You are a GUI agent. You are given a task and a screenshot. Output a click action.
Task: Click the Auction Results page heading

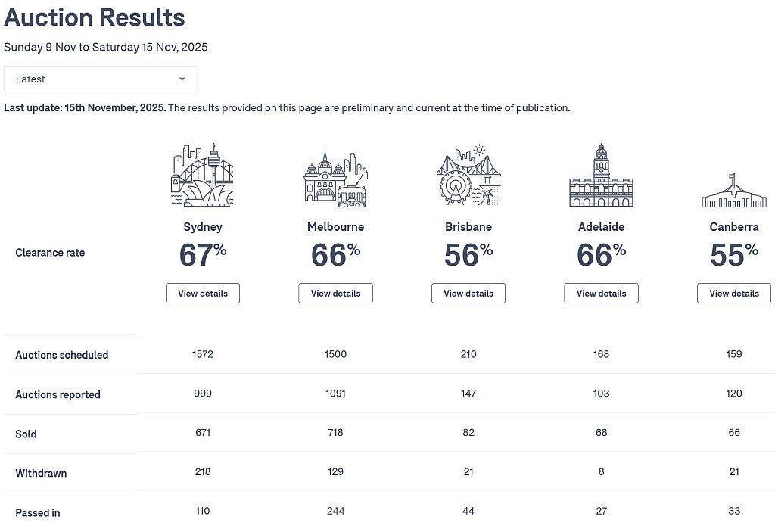point(95,17)
